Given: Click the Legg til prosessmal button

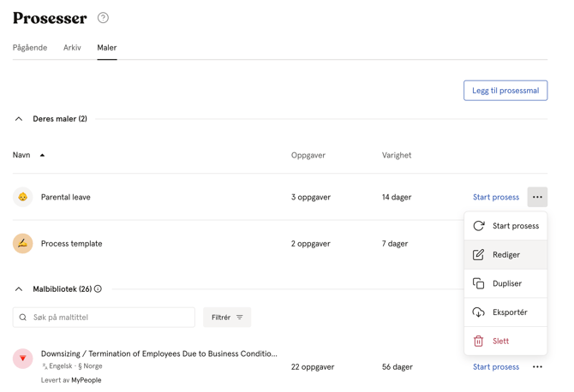Looking at the screenshot, I should (505, 91).
